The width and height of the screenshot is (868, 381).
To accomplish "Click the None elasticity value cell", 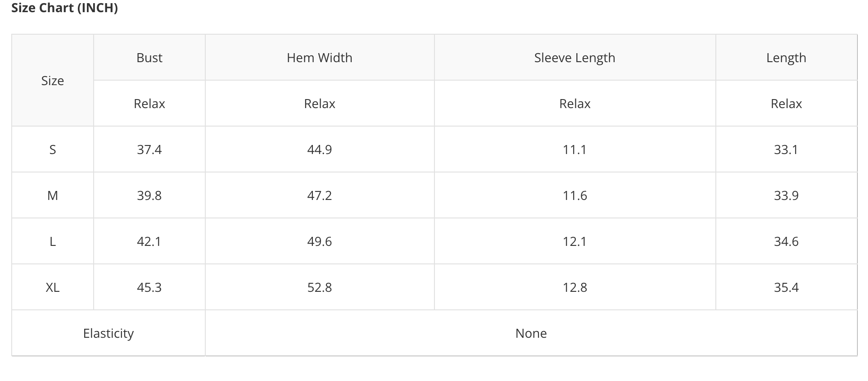I will point(531,333).
